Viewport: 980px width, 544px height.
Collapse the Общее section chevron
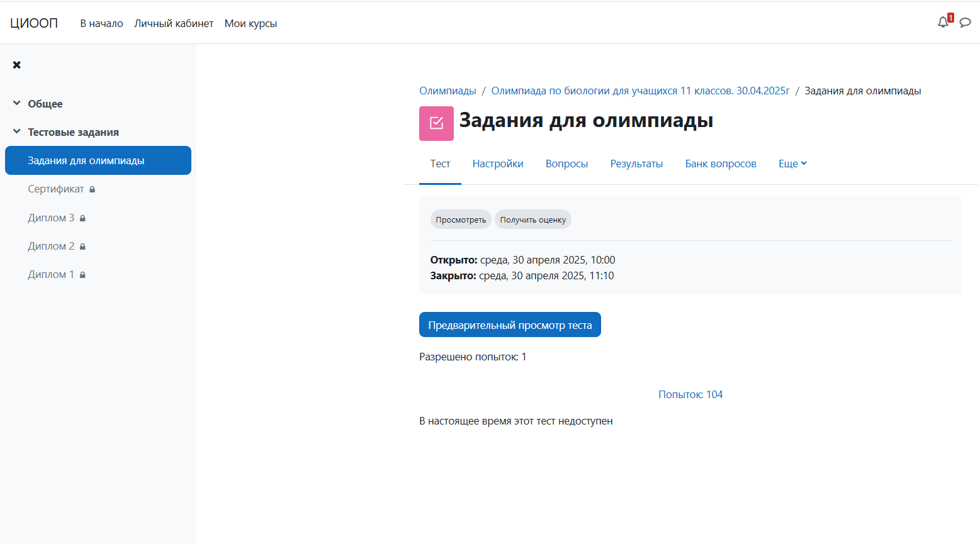[17, 103]
